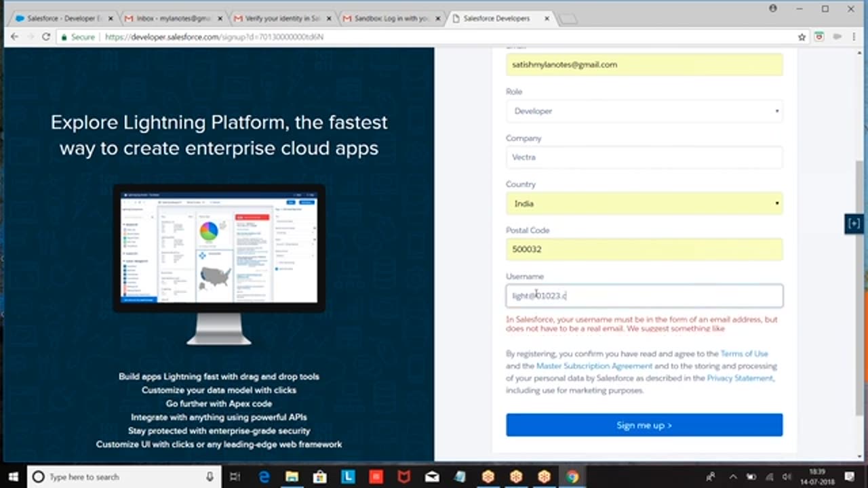The height and width of the screenshot is (488, 868).
Task: Click 'Go further with Apex code' text
Action: point(219,403)
